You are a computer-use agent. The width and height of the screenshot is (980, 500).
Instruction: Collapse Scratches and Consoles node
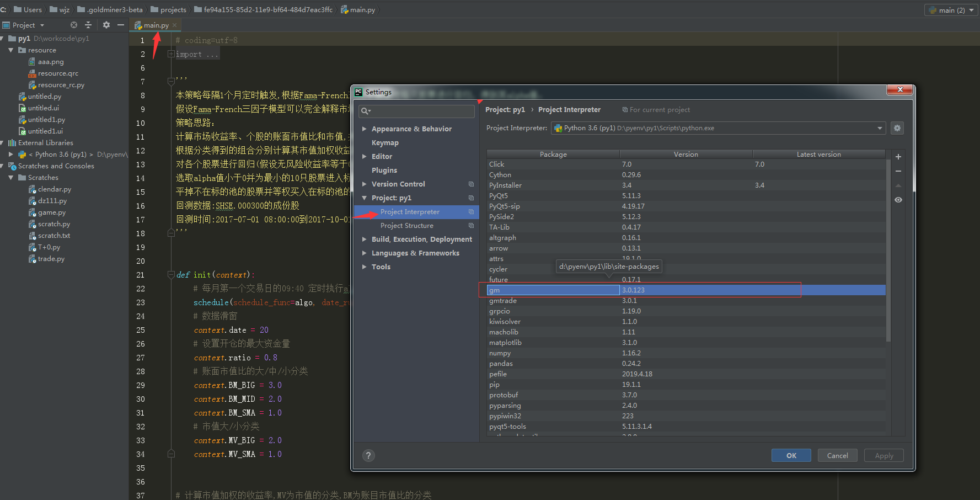[x=2, y=166]
